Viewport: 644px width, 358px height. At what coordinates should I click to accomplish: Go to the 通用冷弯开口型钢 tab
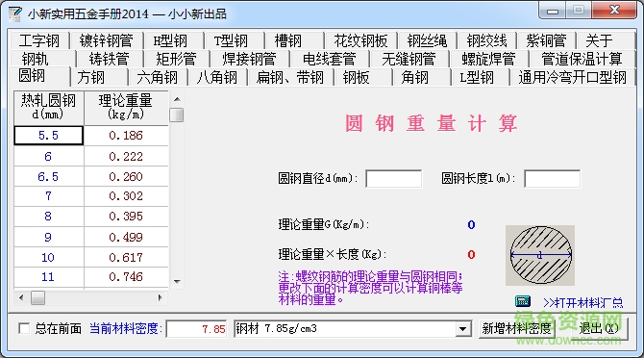point(573,77)
